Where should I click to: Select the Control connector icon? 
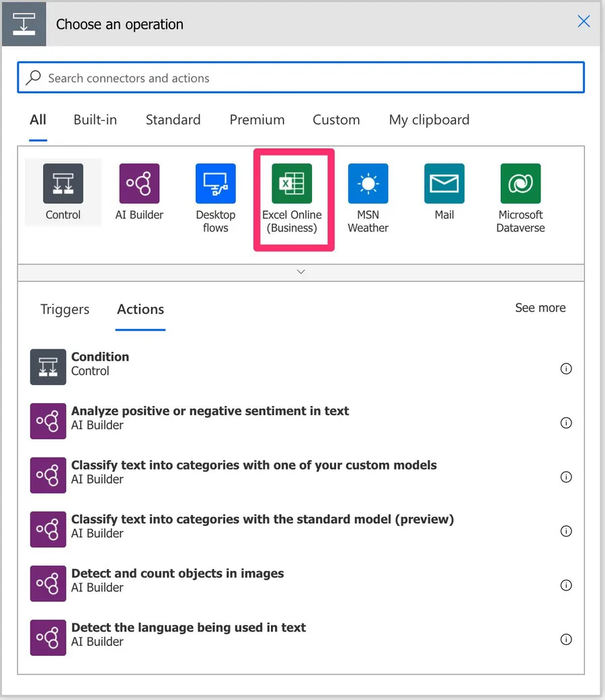(63, 183)
